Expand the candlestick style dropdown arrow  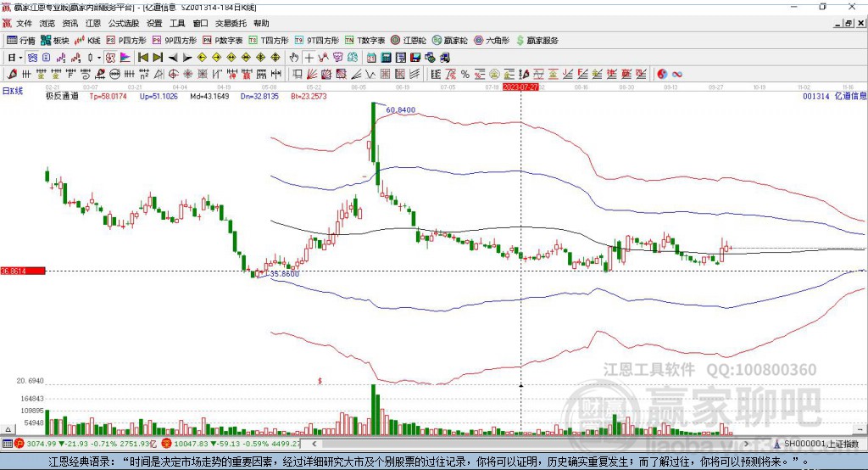point(99,58)
